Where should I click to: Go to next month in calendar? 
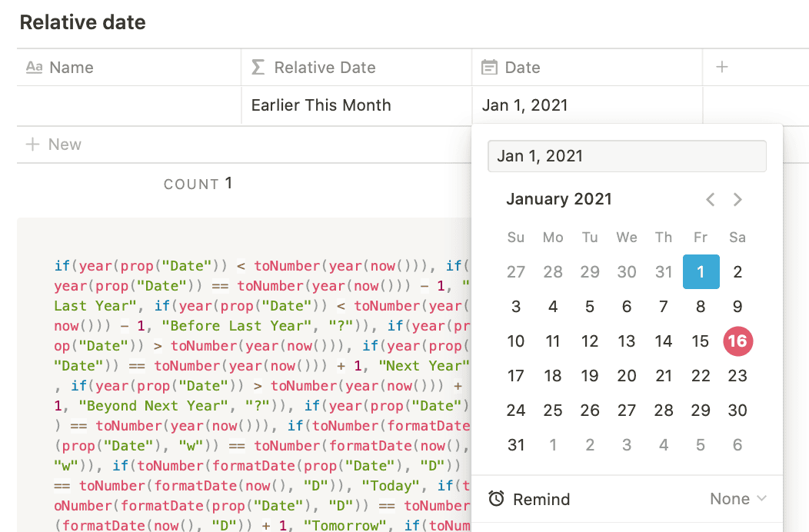coord(737,200)
